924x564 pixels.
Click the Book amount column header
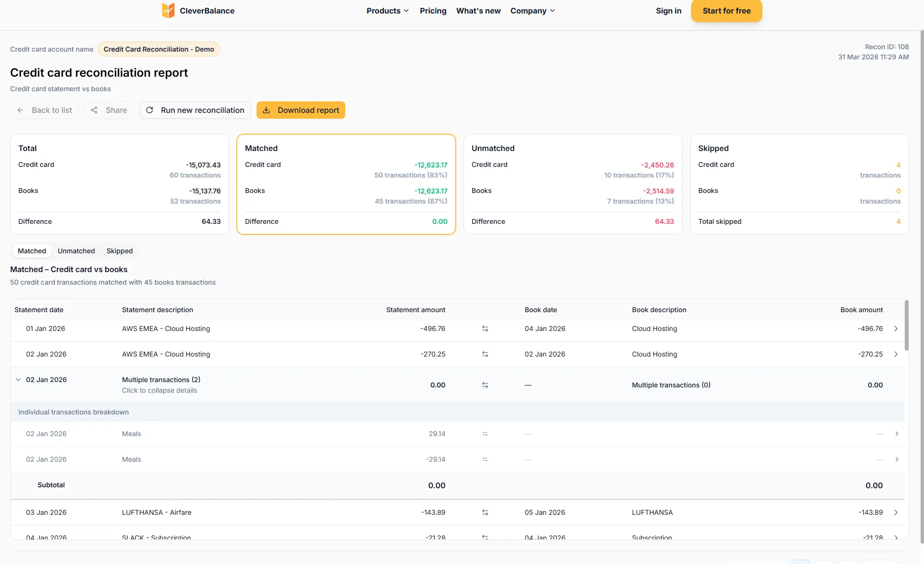tap(862, 310)
